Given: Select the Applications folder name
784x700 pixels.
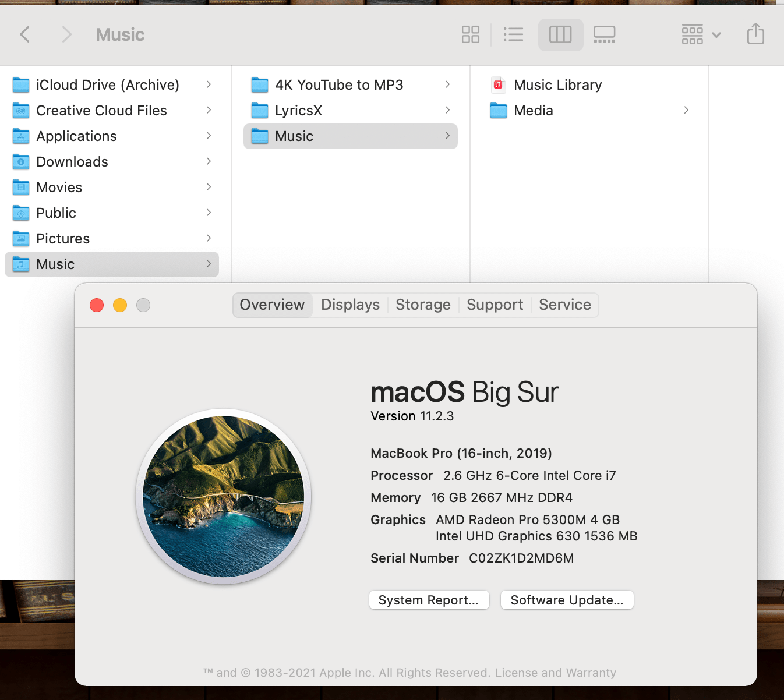Looking at the screenshot, I should [76, 136].
